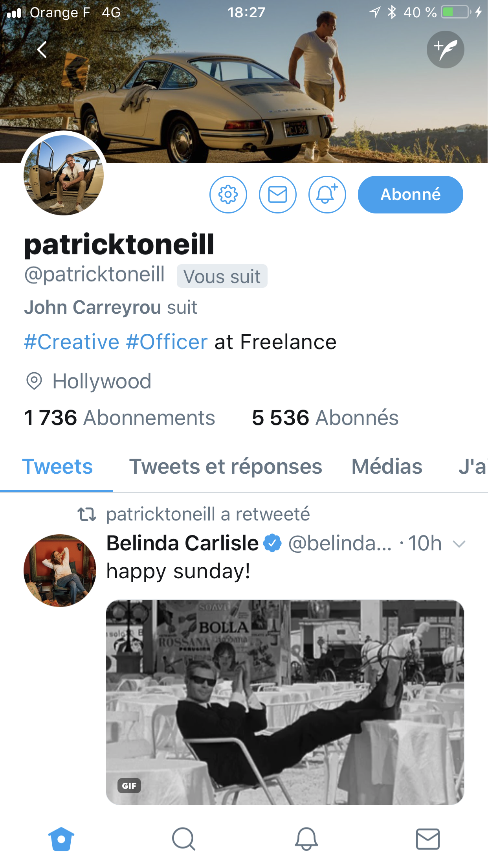
Task: Tap the back arrow icon
Action: 42,50
